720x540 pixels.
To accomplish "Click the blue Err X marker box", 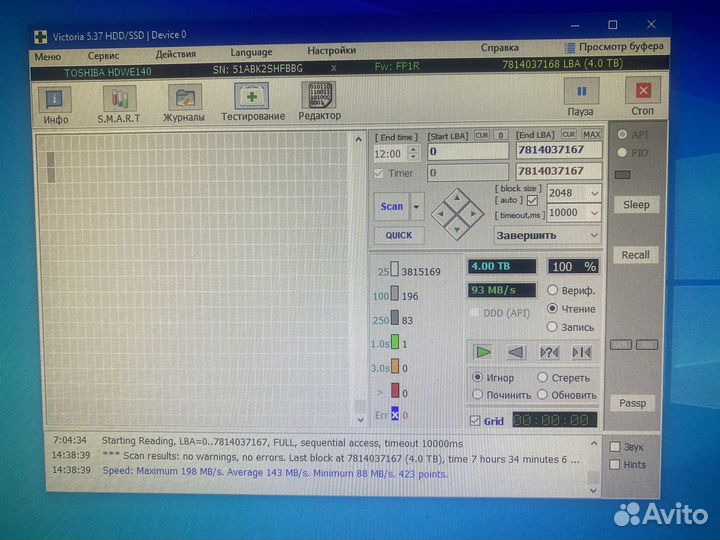I will pyautogui.click(x=395, y=414).
